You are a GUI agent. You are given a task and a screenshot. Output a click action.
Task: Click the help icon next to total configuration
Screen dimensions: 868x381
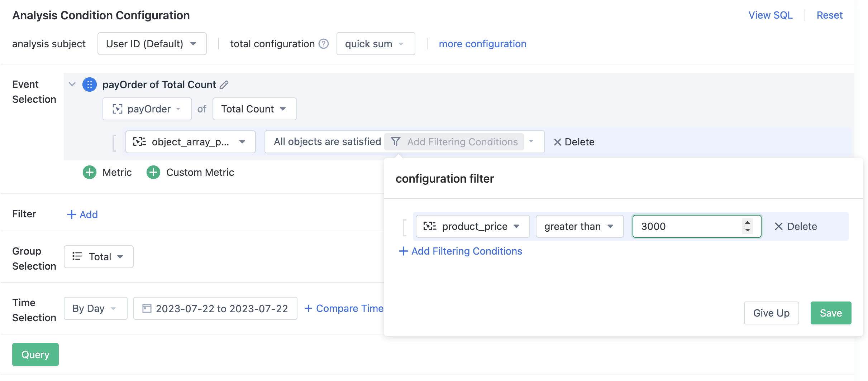(324, 44)
